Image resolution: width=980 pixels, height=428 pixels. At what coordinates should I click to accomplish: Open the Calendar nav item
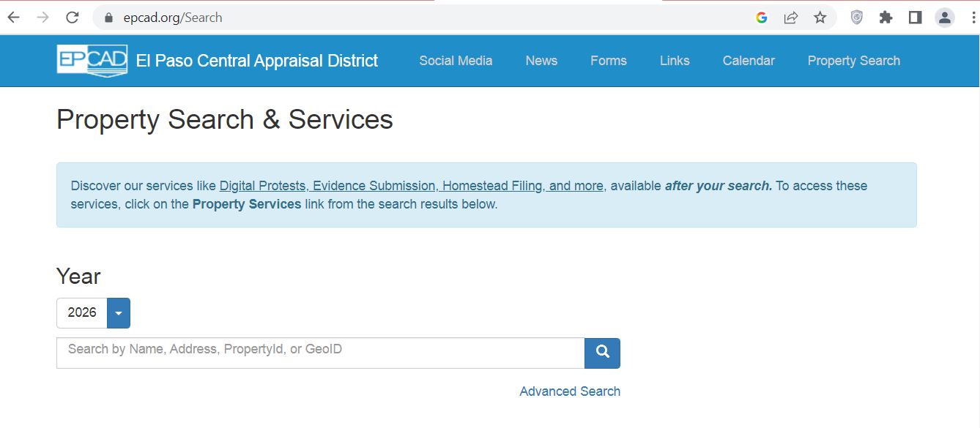pyautogui.click(x=749, y=61)
